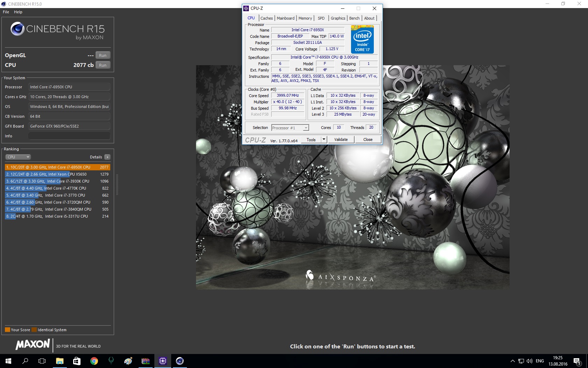
Task: Click the GFX Board field
Action: pos(69,126)
